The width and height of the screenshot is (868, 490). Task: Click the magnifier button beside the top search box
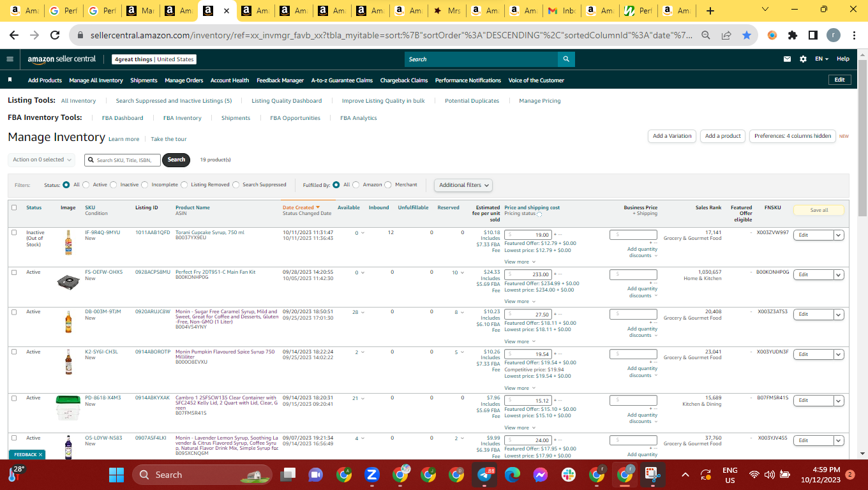click(566, 59)
